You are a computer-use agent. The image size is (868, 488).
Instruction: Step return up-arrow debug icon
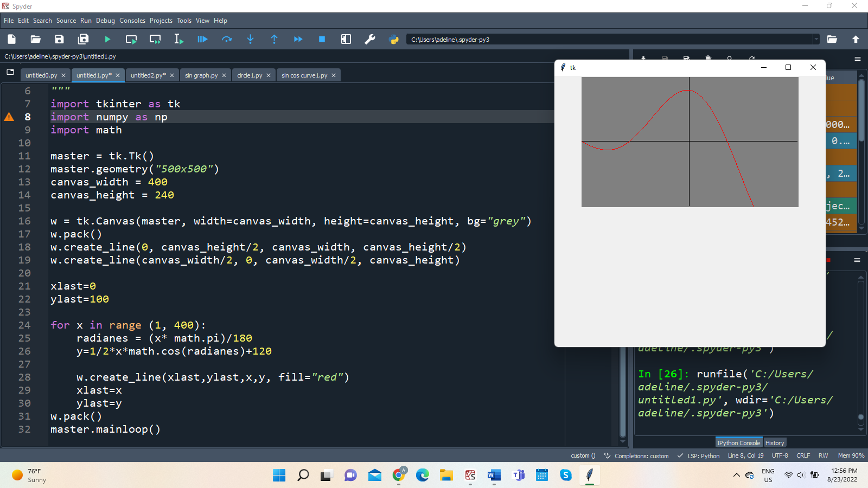pyautogui.click(x=274, y=39)
